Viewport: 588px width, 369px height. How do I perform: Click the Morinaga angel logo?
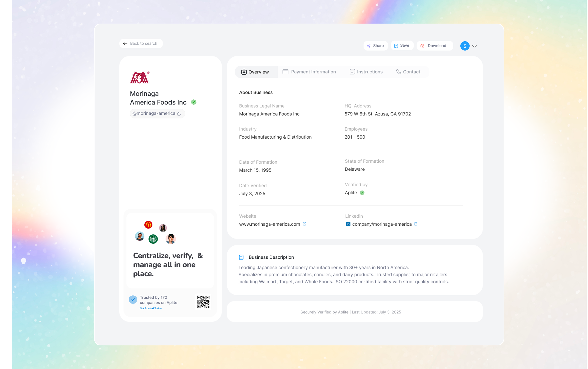[140, 78]
